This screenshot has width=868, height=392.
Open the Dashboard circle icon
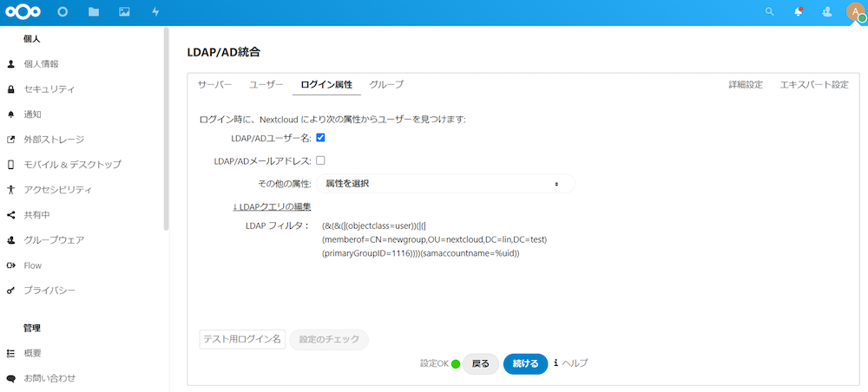[62, 11]
